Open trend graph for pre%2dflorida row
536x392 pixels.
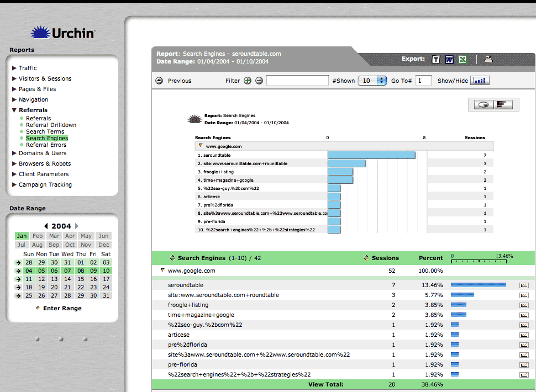pyautogui.click(x=524, y=345)
